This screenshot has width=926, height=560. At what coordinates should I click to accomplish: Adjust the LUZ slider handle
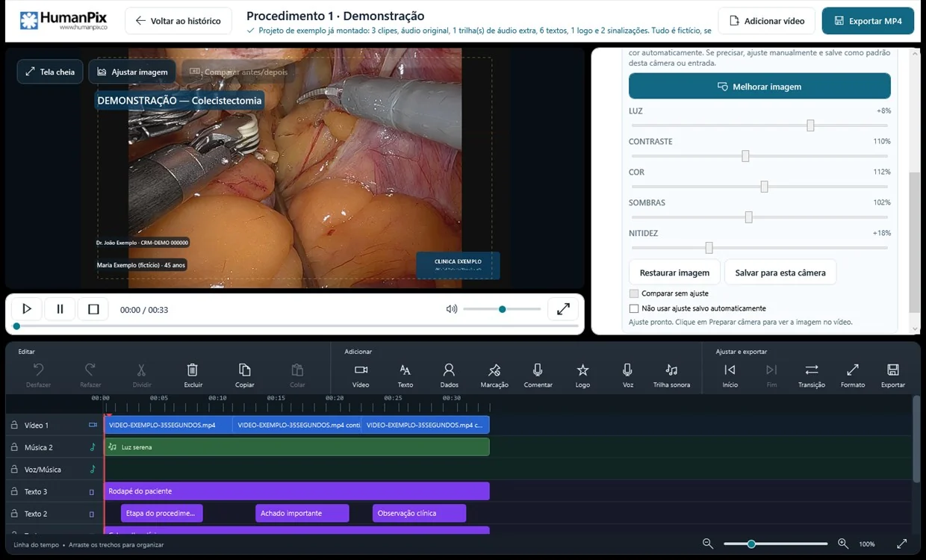point(810,125)
